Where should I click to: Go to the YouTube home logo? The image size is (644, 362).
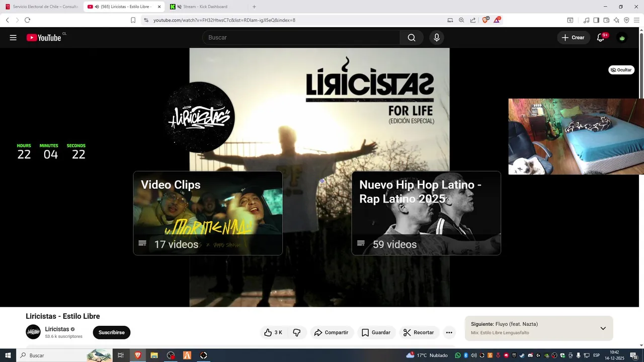[x=44, y=38]
